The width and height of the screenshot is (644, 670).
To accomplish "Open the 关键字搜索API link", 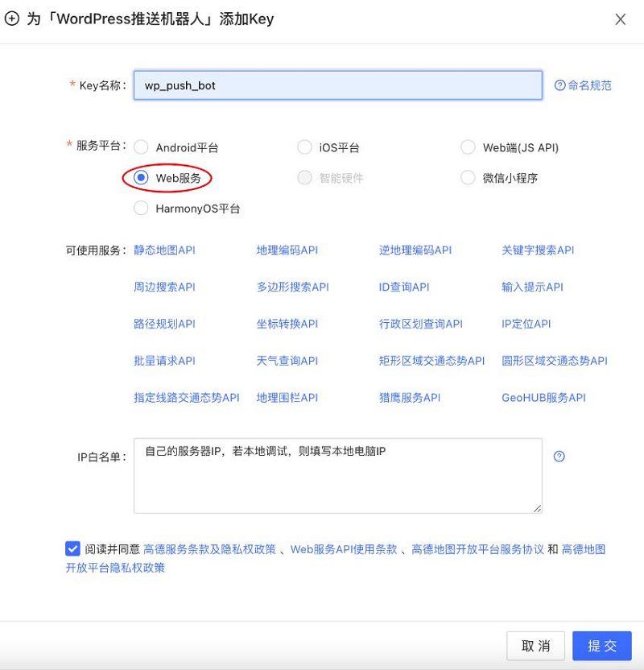I will [x=538, y=250].
